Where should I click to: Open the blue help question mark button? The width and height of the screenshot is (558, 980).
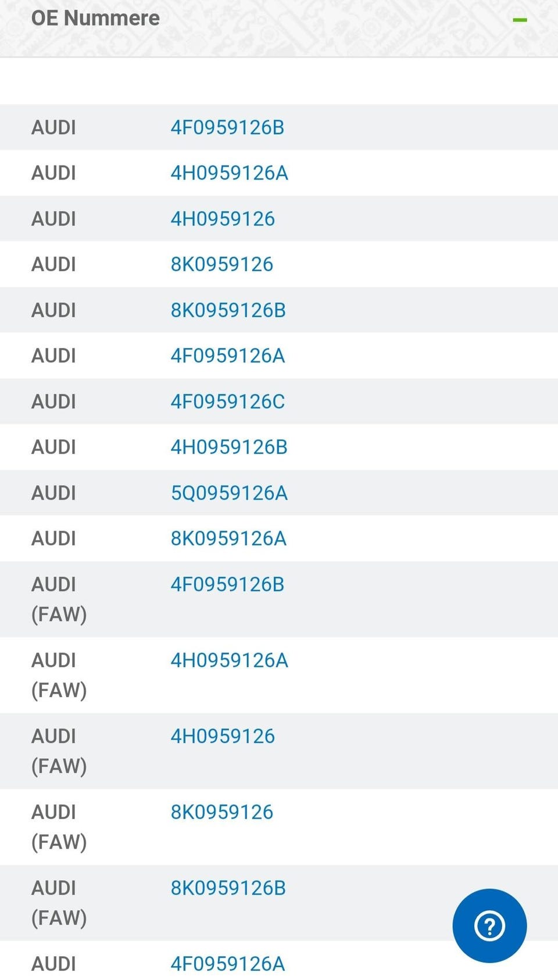(489, 925)
